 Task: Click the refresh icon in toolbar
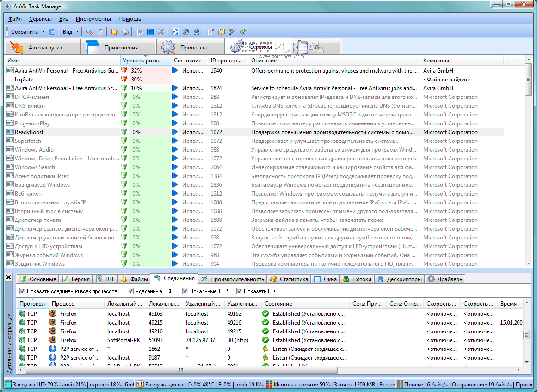point(52,32)
